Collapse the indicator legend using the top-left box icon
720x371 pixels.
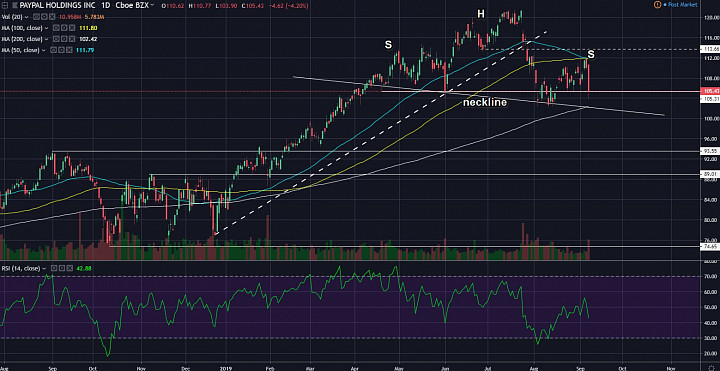coord(5,5)
